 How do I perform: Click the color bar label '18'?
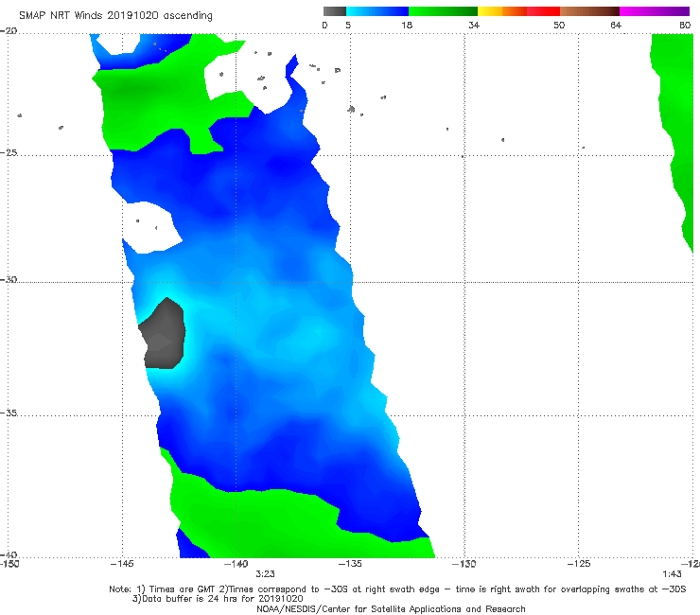coord(407,25)
